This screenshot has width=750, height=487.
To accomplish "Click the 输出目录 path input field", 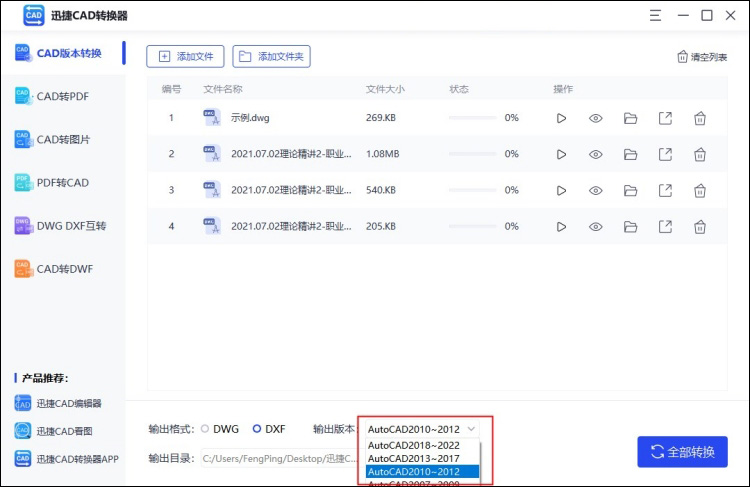I will coord(280,458).
